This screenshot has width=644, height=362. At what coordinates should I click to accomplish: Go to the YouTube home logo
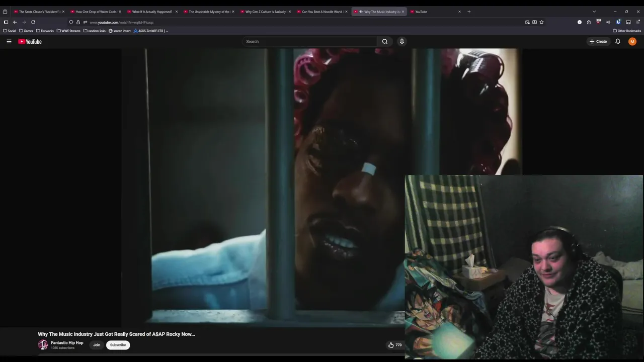[x=30, y=42]
